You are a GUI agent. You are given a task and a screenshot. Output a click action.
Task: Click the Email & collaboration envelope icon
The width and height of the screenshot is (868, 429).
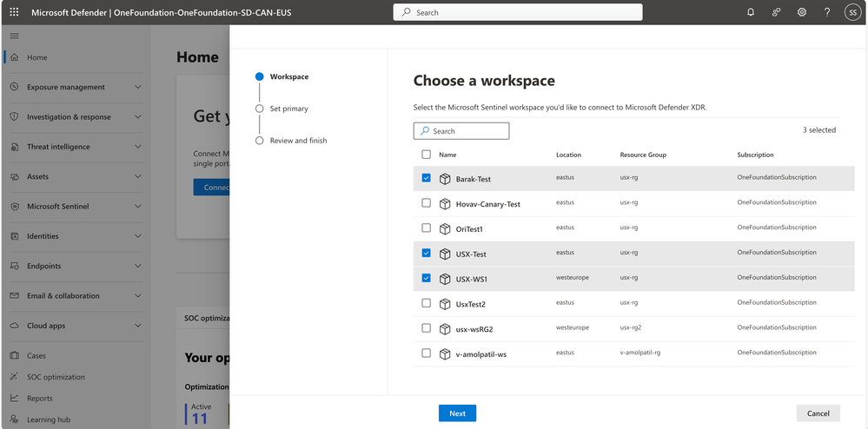point(15,295)
